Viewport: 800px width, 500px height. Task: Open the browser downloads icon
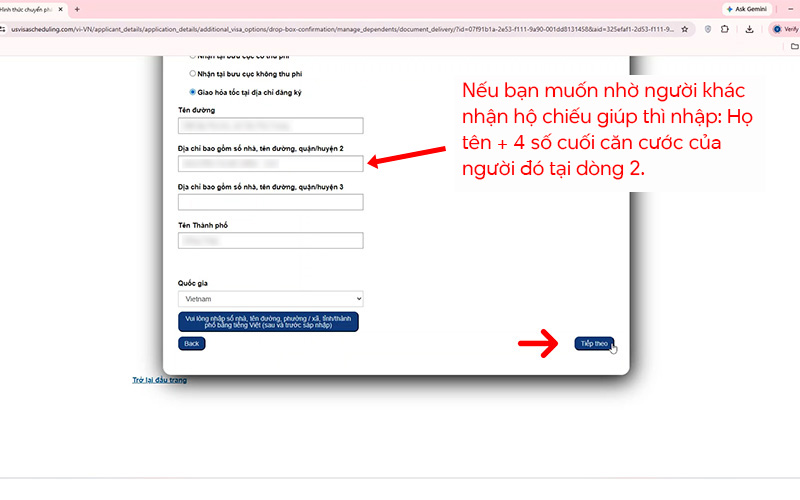(749, 30)
